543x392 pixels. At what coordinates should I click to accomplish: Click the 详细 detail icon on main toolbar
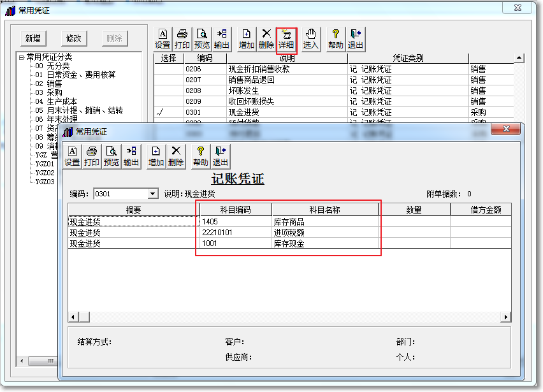tap(287, 38)
